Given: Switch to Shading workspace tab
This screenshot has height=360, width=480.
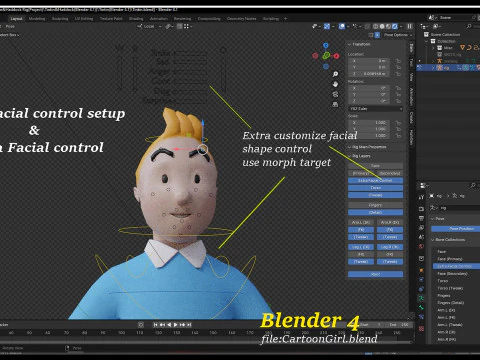Looking at the screenshot, I should (136, 19).
